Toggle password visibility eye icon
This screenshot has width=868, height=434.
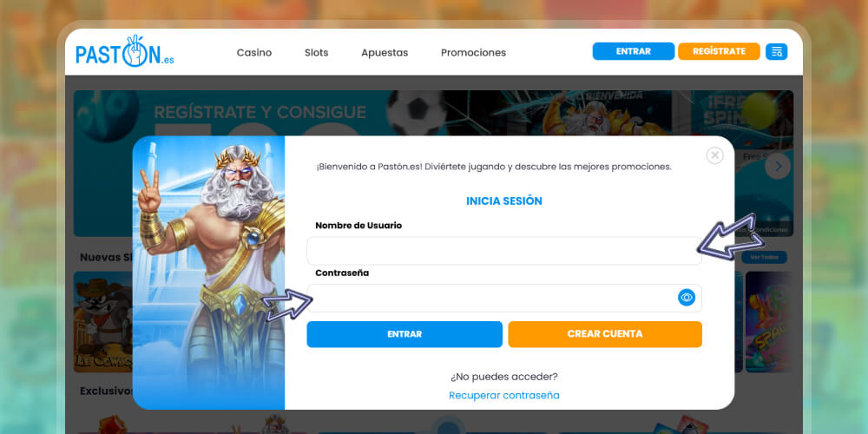pyautogui.click(x=687, y=298)
